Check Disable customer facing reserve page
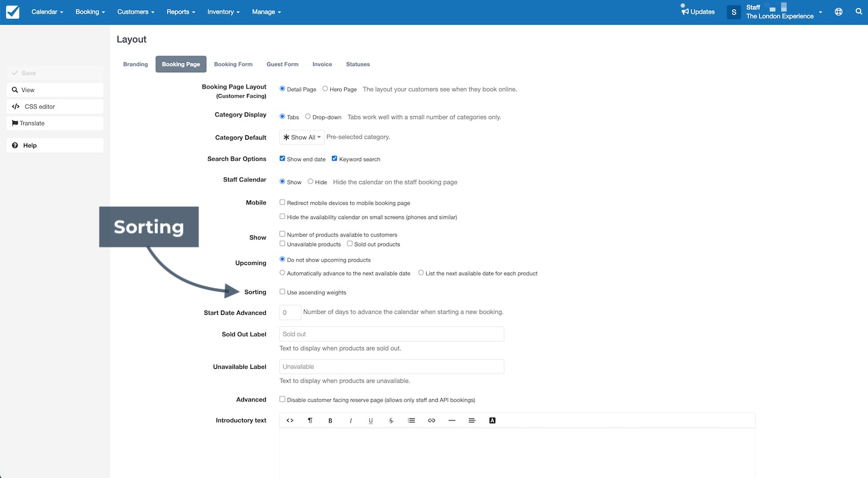868x478 pixels. [x=282, y=399]
